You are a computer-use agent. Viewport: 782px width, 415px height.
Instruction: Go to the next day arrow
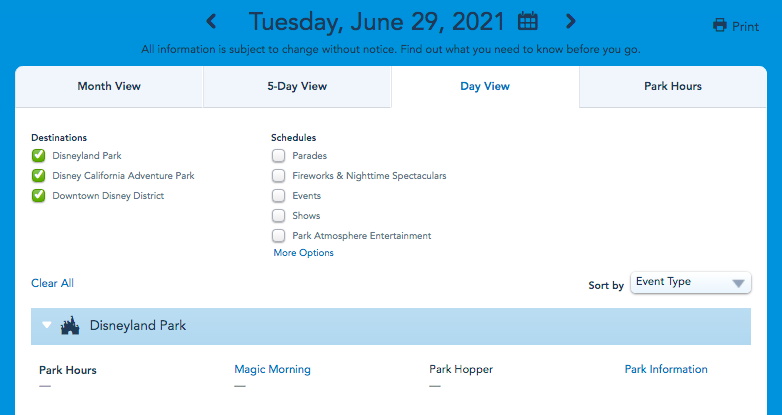pos(570,21)
